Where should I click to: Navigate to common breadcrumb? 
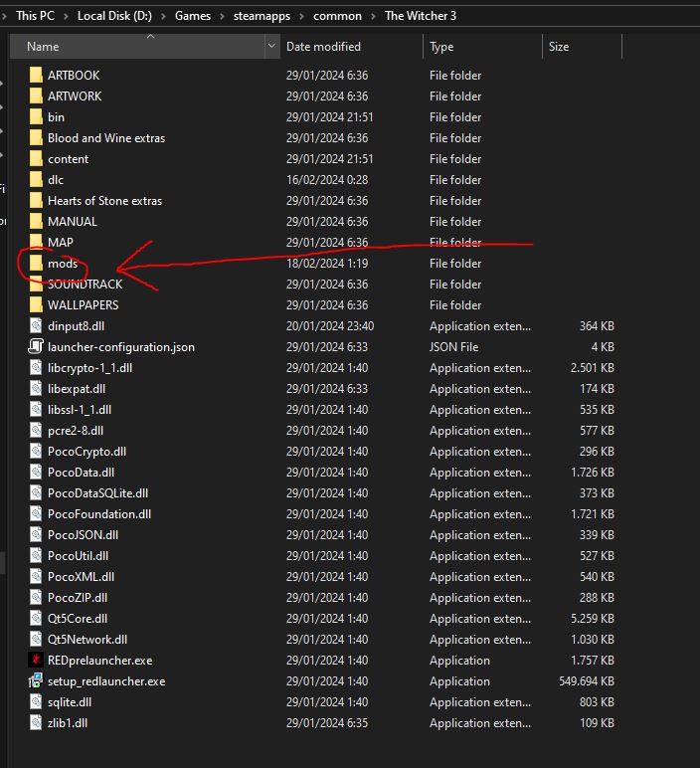point(337,16)
